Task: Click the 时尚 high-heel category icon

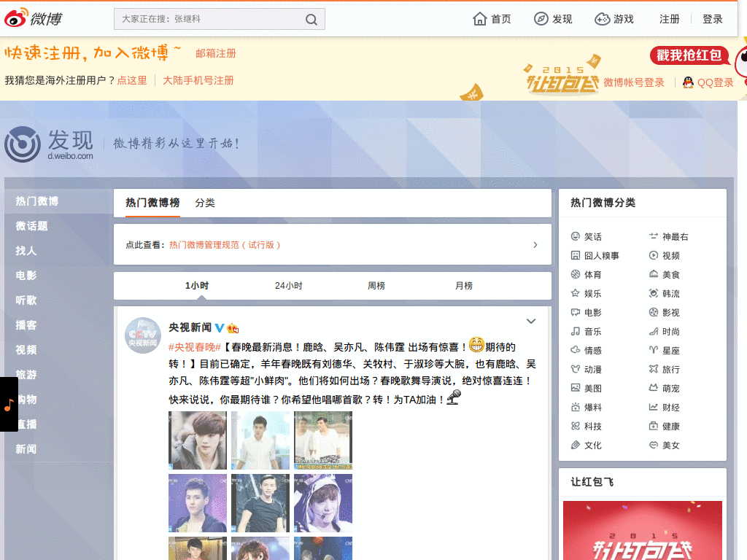Action: coord(654,332)
